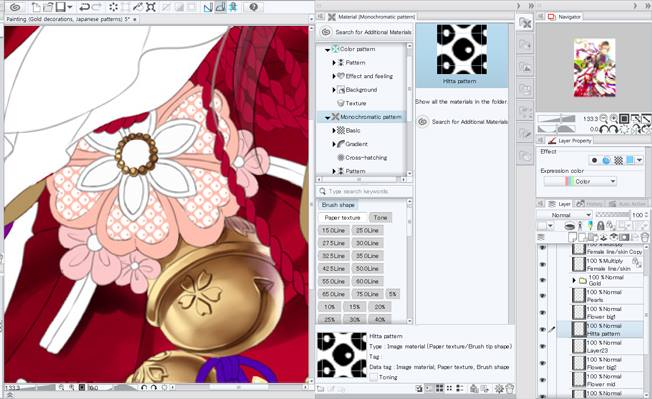Viewport: 652px width, 399px height.
Task: Enable the Toning checkbox
Action: [374, 377]
